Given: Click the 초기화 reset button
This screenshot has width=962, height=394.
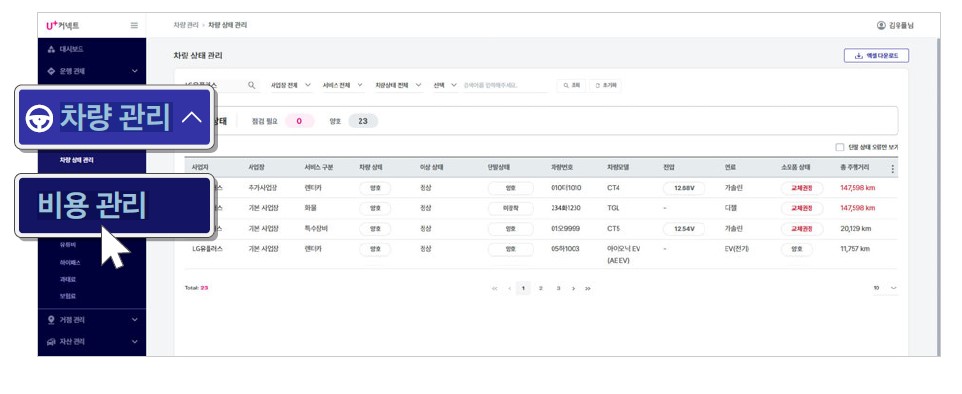Looking at the screenshot, I should (x=605, y=86).
